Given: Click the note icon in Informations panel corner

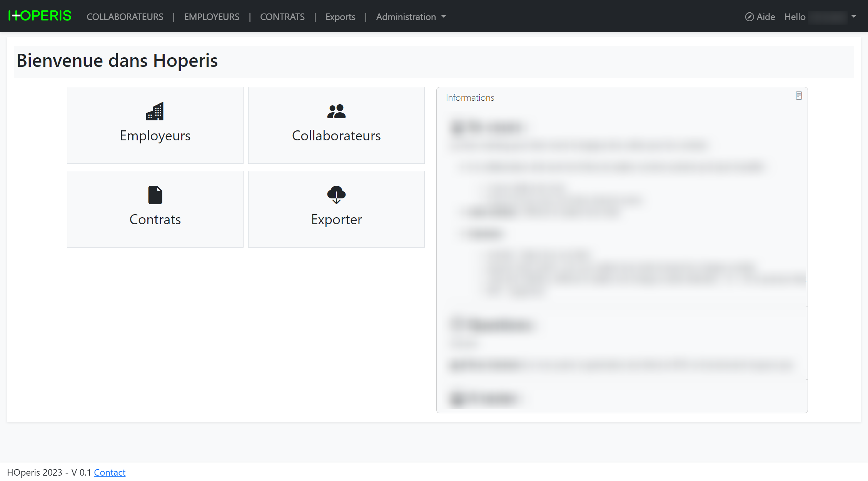Looking at the screenshot, I should [799, 96].
